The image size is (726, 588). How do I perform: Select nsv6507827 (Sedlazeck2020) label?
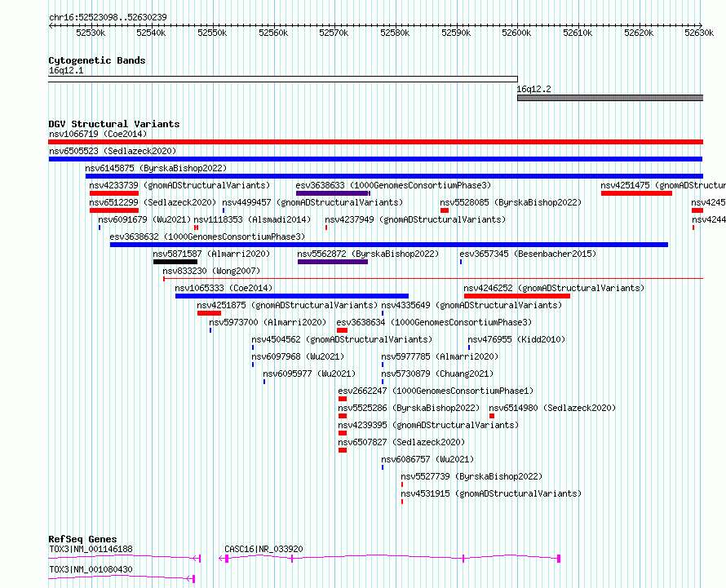[401, 442]
